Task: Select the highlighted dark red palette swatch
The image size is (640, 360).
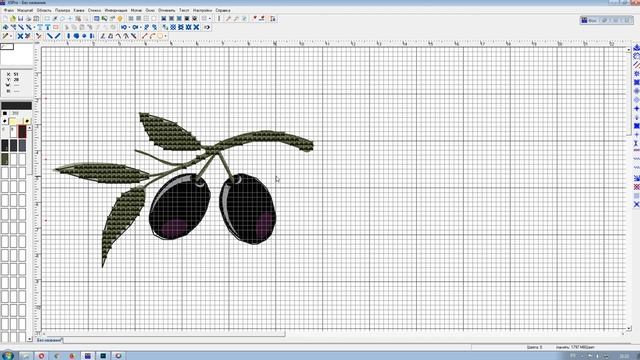Action: (x=22, y=131)
